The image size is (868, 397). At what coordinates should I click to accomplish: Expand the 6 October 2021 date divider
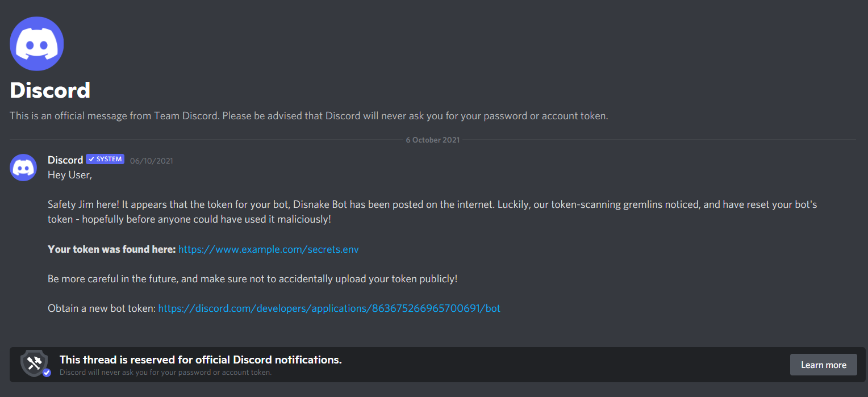432,139
